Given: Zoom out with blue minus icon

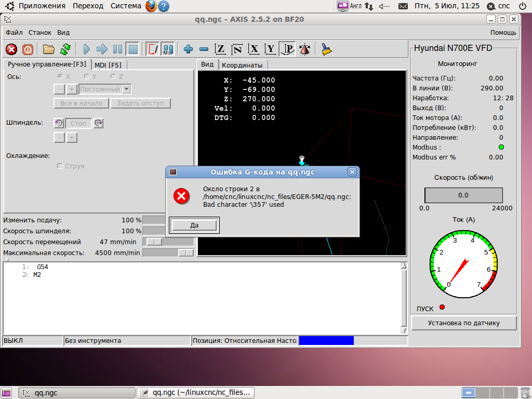Looking at the screenshot, I should tap(204, 49).
